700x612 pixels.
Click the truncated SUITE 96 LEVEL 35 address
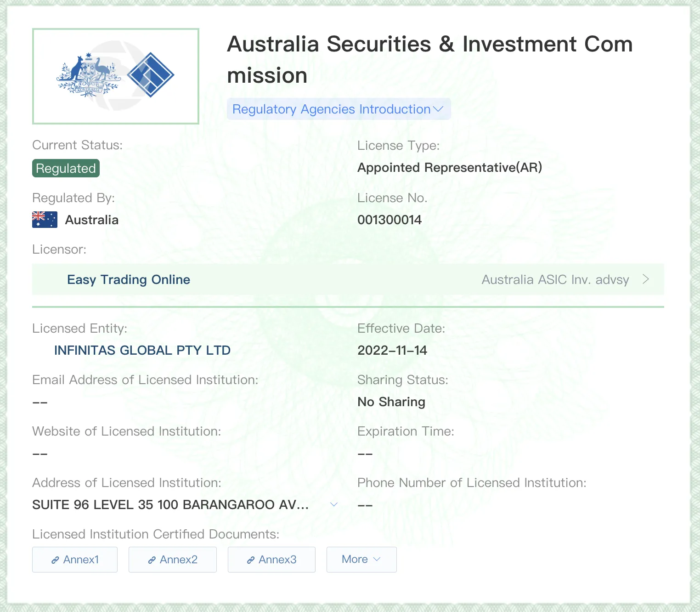(x=170, y=504)
